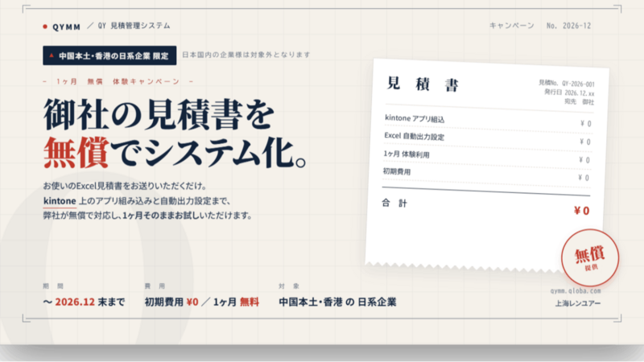This screenshot has width=644, height=362.
Task: Click the '中国本土・香港の日系企業 限定' badge
Action: pyautogui.click(x=109, y=56)
